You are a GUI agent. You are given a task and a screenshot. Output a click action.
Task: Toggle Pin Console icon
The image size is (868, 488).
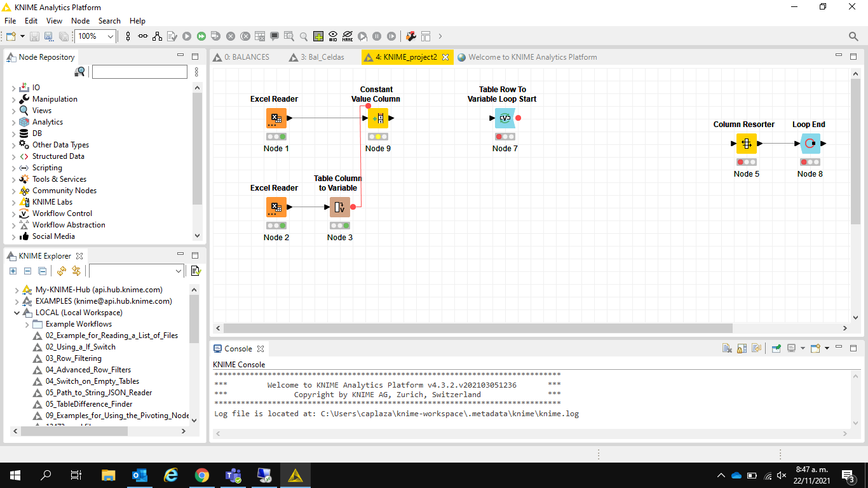coord(776,348)
